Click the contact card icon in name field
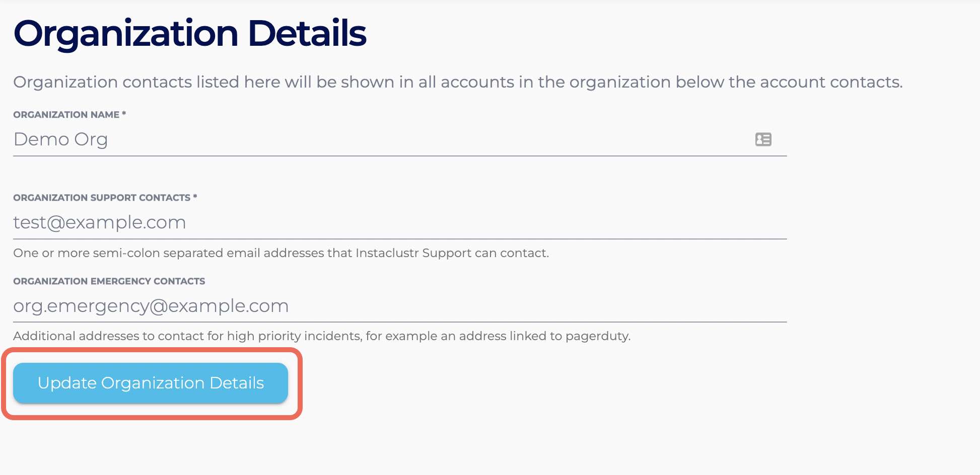The width and height of the screenshot is (980, 475). [763, 139]
